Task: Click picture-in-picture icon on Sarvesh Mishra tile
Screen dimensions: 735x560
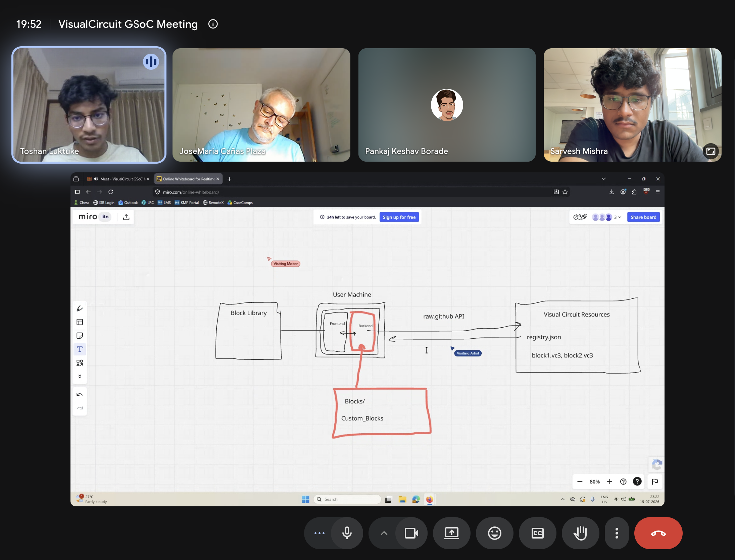Action: [x=711, y=151]
